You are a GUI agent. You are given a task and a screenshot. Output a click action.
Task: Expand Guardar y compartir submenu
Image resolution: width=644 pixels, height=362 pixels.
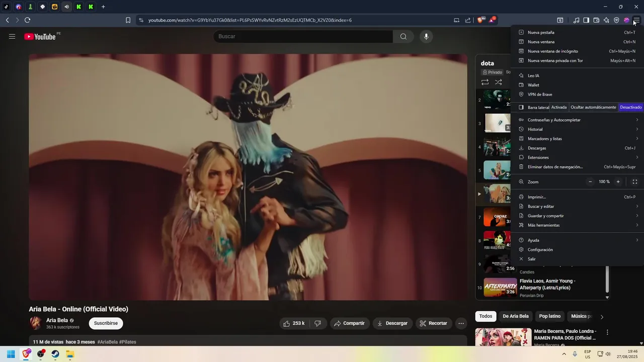pyautogui.click(x=577, y=216)
